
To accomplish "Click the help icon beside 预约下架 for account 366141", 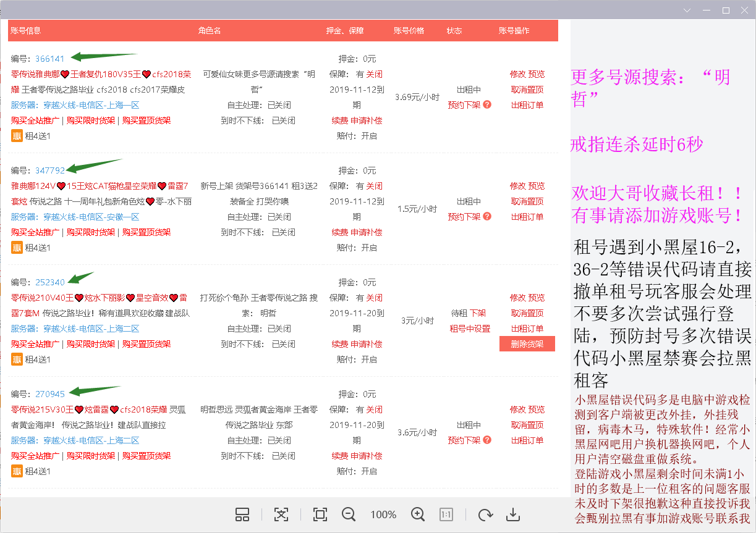I will 487,105.
